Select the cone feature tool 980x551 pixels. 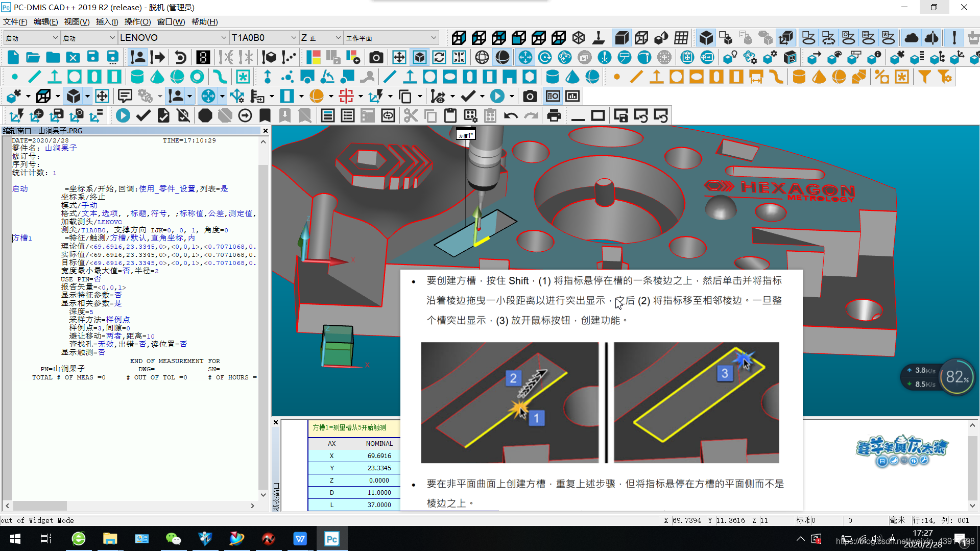pos(156,77)
